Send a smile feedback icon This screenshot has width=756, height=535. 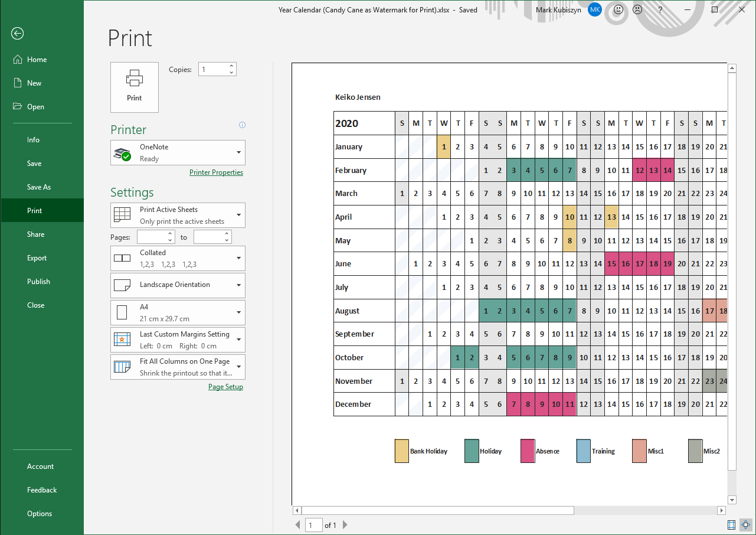click(x=618, y=10)
